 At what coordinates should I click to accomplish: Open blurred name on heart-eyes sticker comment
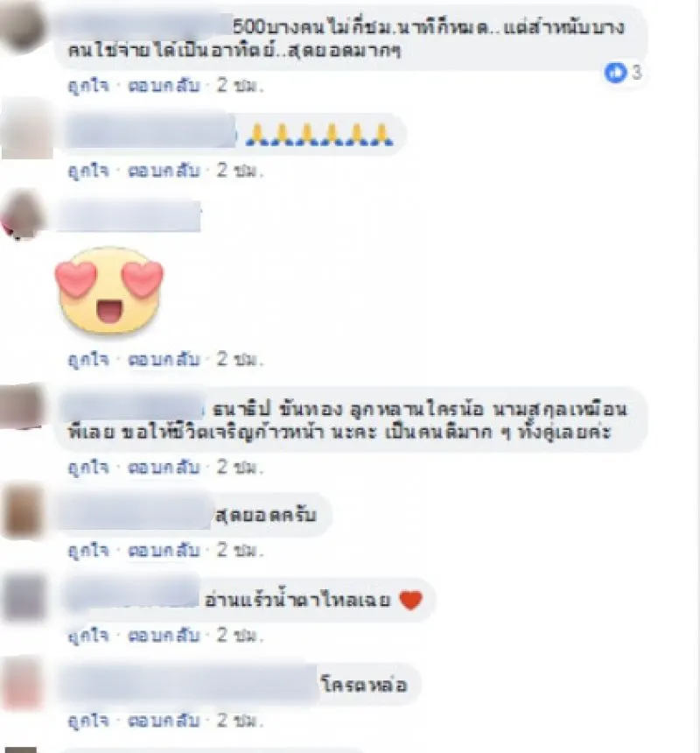129,217
